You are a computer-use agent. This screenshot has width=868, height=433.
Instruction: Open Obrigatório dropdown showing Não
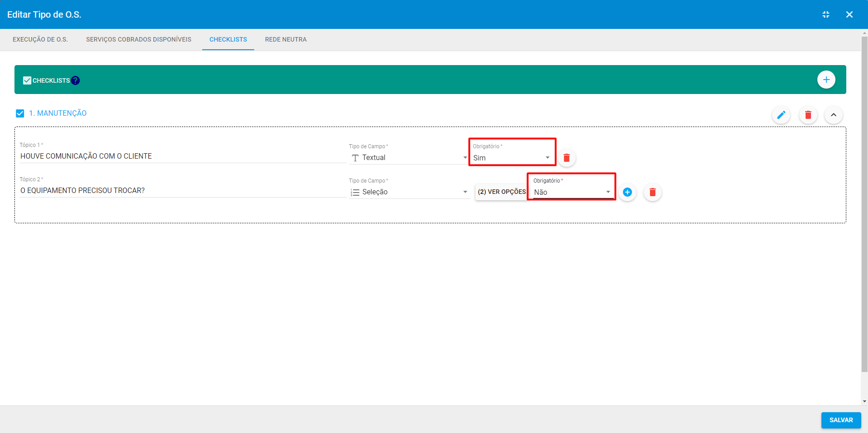[572, 192]
